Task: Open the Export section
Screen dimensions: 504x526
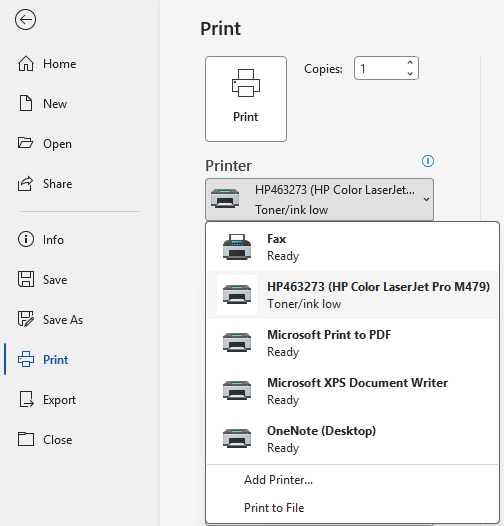Action: coord(47,400)
